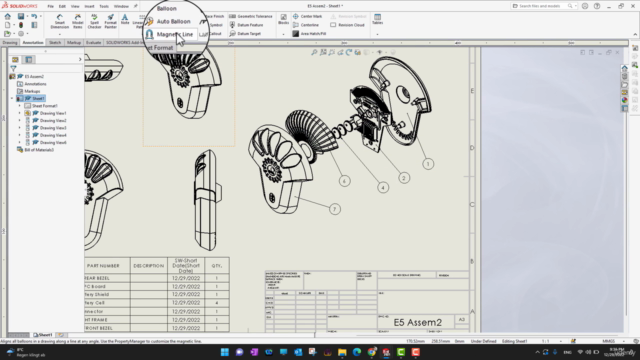Expand the Drawing View4 node
Image resolution: width=640 pixels, height=360 pixels.
click(20, 135)
